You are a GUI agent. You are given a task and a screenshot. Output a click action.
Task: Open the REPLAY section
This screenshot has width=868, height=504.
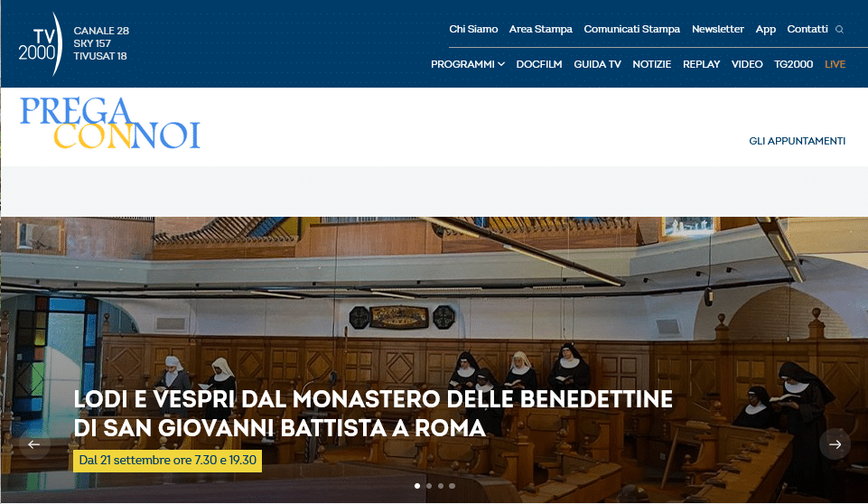click(702, 64)
